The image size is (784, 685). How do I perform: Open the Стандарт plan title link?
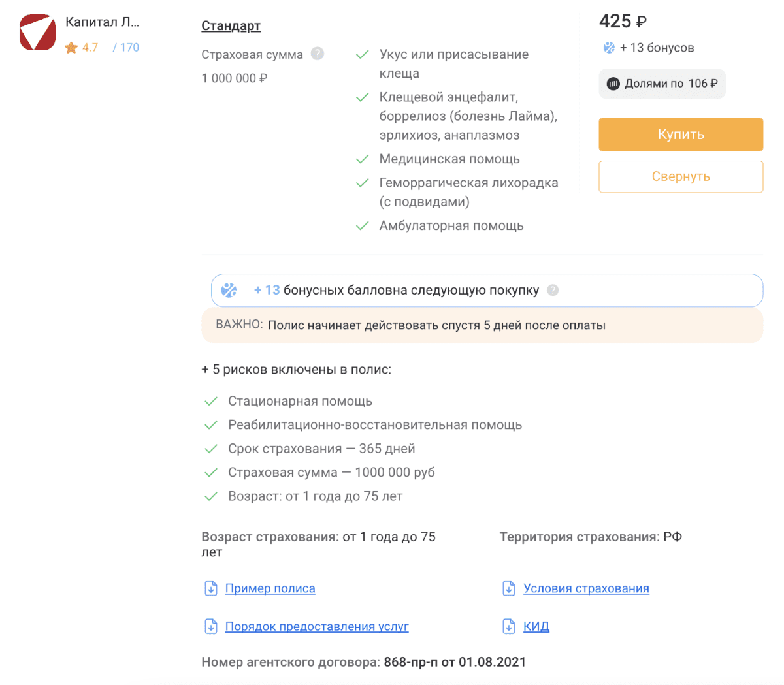coord(231,26)
